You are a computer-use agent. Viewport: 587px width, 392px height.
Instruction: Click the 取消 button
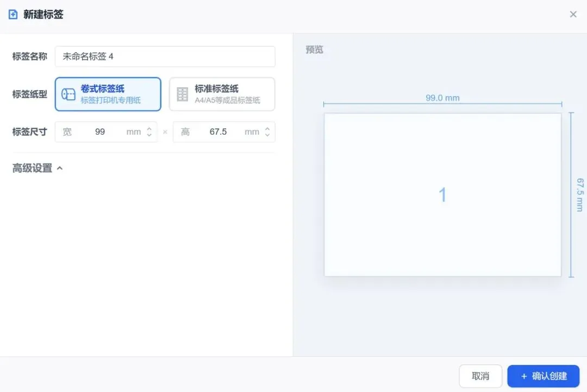[x=480, y=376]
